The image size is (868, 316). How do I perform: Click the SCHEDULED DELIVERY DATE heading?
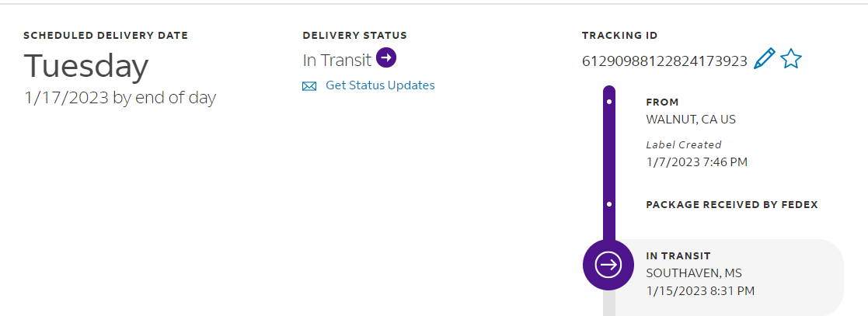coord(106,35)
